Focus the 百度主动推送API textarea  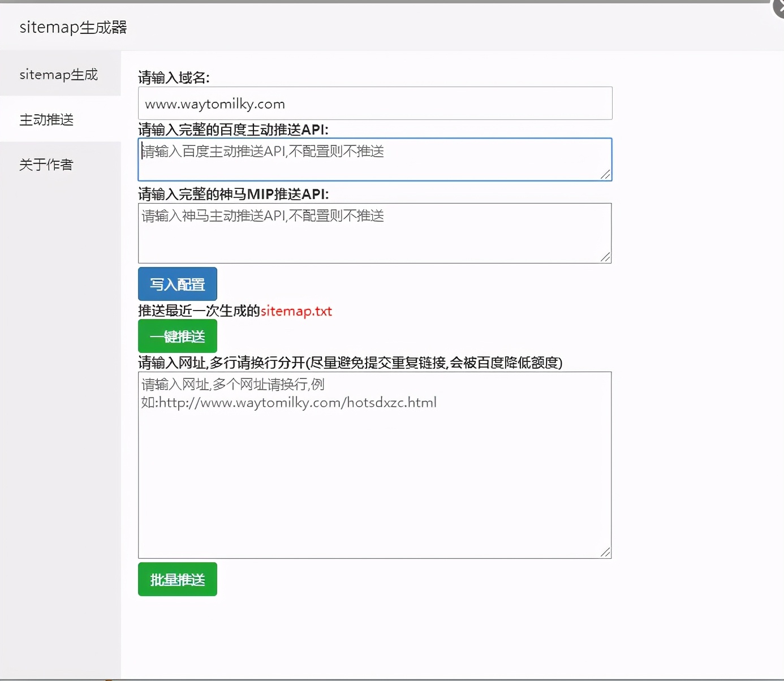(375, 160)
